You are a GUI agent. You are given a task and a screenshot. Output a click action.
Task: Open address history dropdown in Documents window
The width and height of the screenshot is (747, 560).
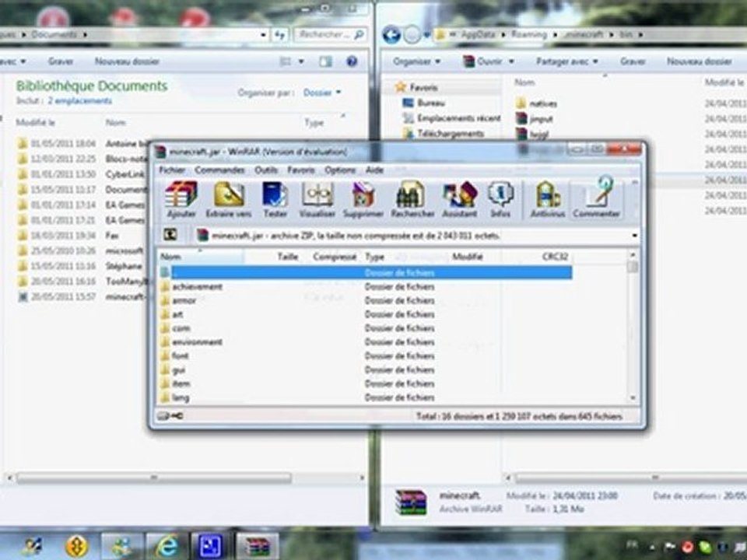(x=263, y=35)
